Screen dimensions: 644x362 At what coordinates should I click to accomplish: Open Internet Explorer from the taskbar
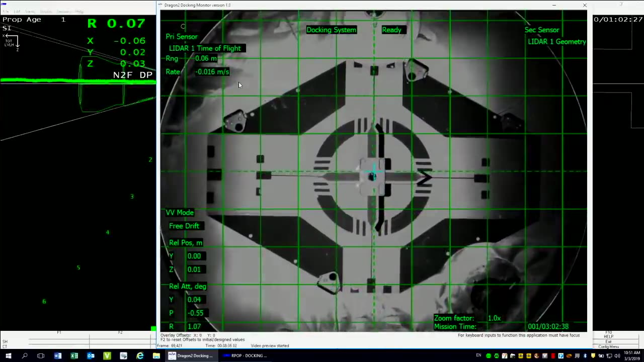coord(140,356)
